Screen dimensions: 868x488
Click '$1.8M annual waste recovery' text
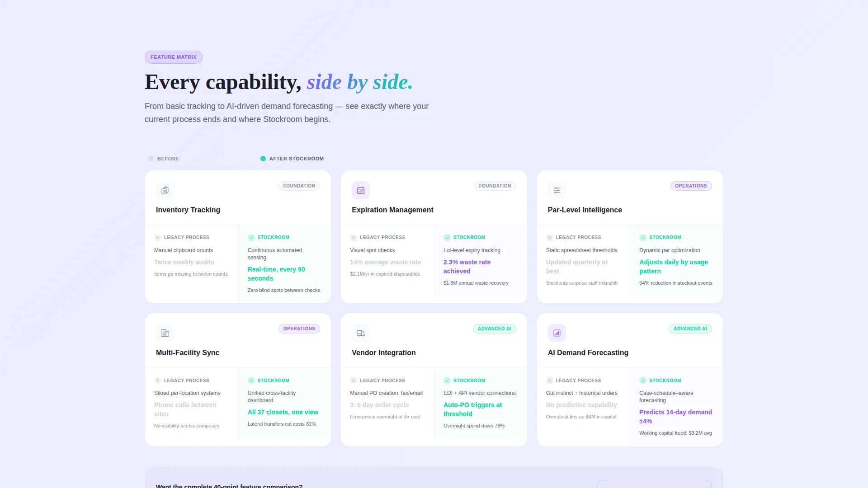click(476, 283)
